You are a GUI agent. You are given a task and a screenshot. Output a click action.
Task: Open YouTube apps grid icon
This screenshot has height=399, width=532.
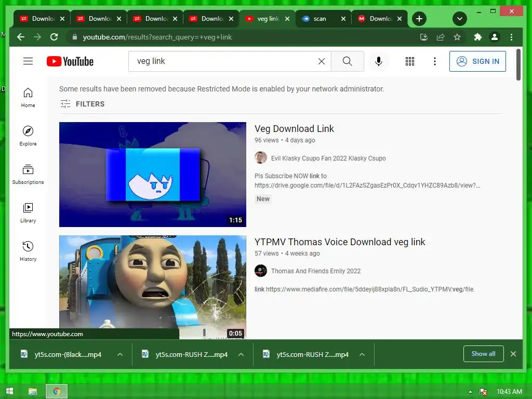410,61
